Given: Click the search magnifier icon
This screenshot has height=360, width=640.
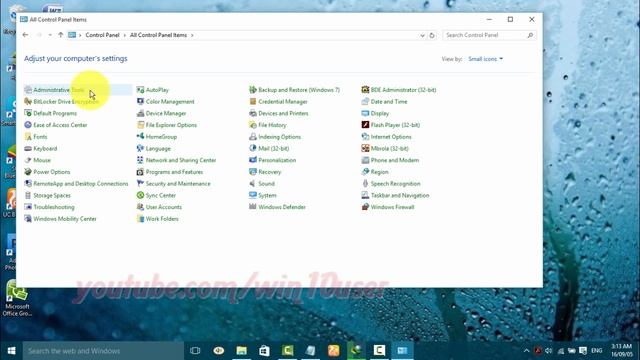Looking at the screenshot, I should coord(530,36).
